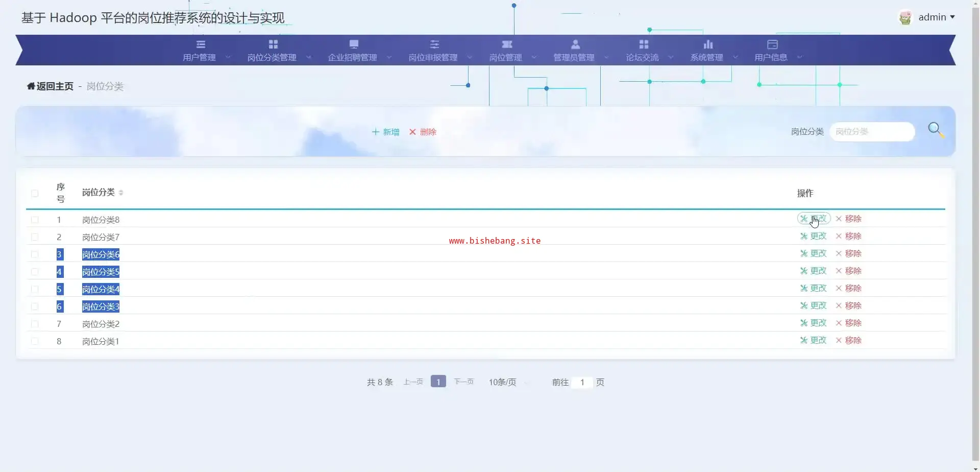
Task: Click the remove X icon for 岗位分类4
Action: (x=839, y=288)
